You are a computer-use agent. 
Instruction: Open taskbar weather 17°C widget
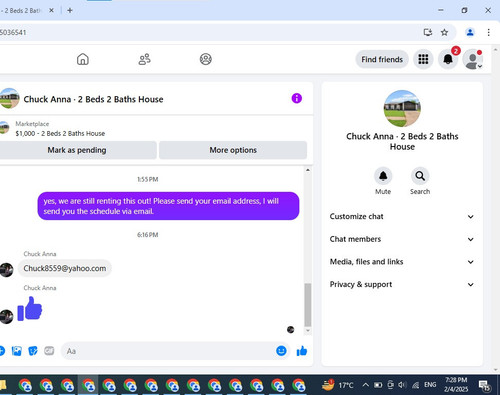[337, 385]
